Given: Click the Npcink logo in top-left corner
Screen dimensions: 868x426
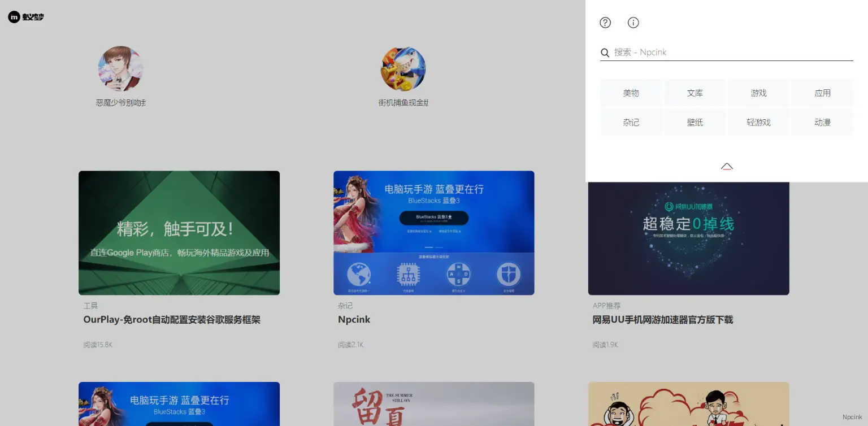Looking at the screenshot, I should pos(25,16).
